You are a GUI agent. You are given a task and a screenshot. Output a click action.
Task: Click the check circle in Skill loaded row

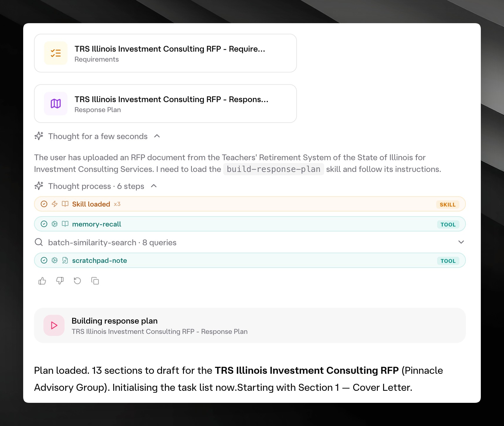pos(44,204)
